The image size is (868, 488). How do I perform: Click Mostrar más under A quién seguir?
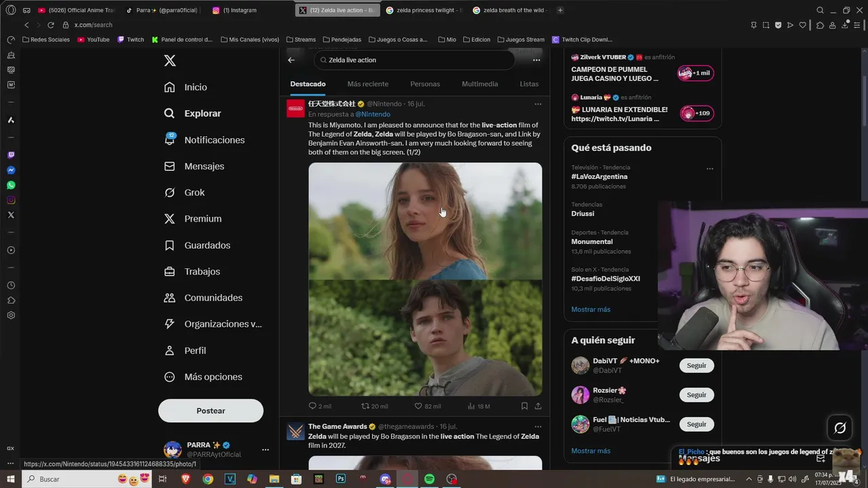(591, 451)
